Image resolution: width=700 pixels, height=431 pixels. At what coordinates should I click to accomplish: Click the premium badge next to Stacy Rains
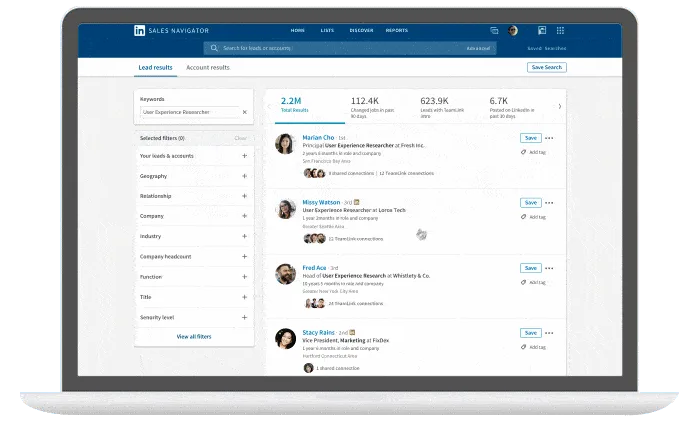[x=352, y=332]
